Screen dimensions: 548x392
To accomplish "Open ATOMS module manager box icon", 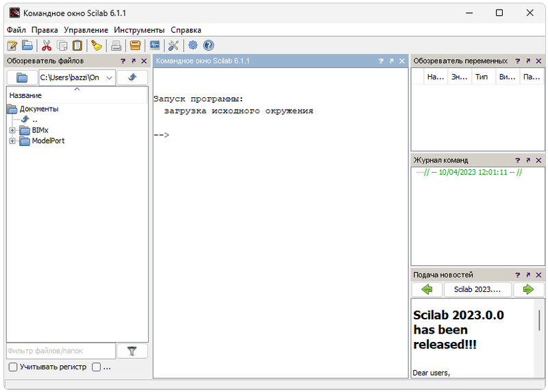I will [x=135, y=46].
